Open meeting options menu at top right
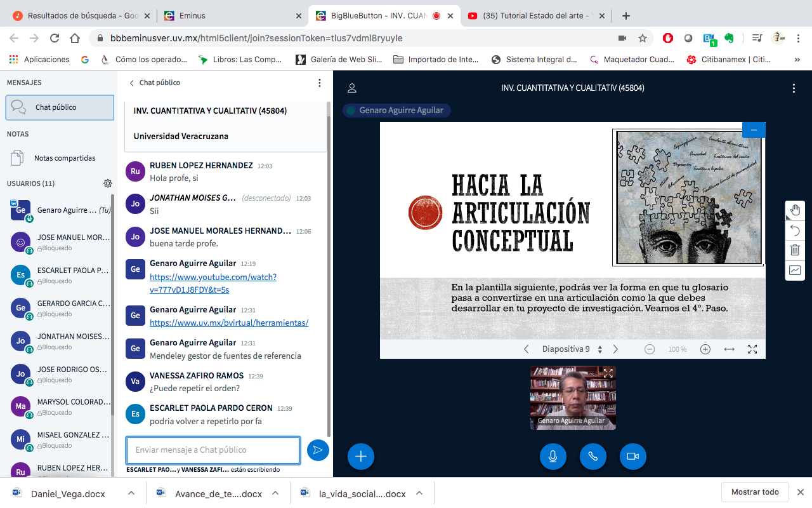Screen dimensions: 812x508 click(794, 88)
